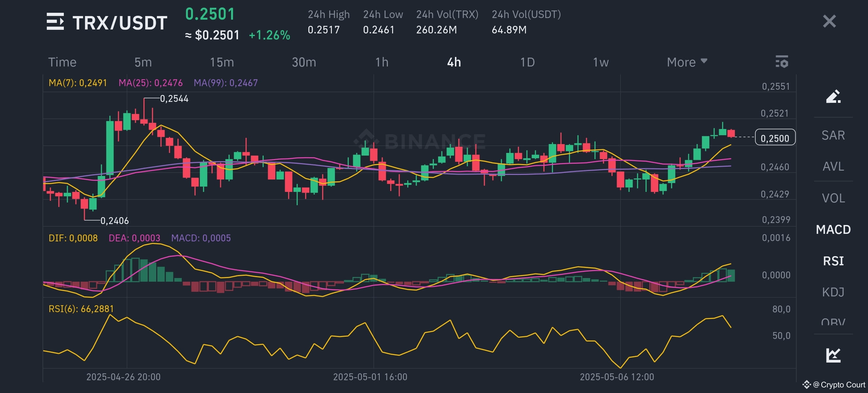Select the 30m interval

(304, 62)
